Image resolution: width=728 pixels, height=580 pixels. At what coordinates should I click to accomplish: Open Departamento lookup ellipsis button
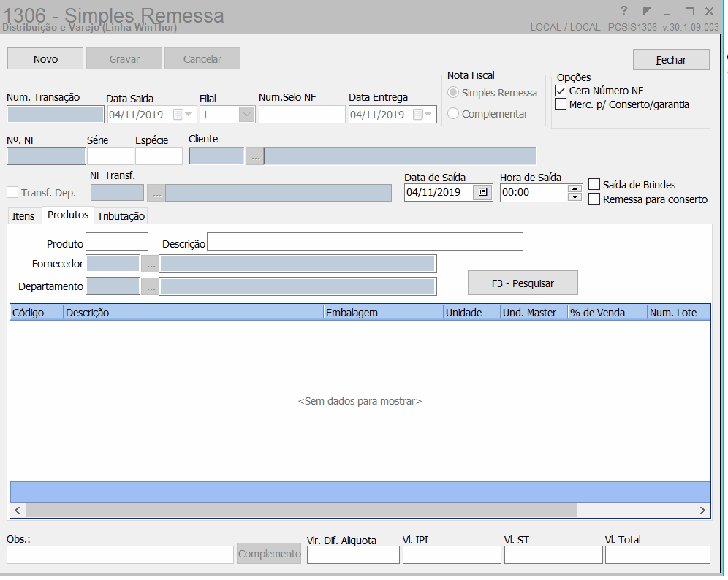pos(151,286)
